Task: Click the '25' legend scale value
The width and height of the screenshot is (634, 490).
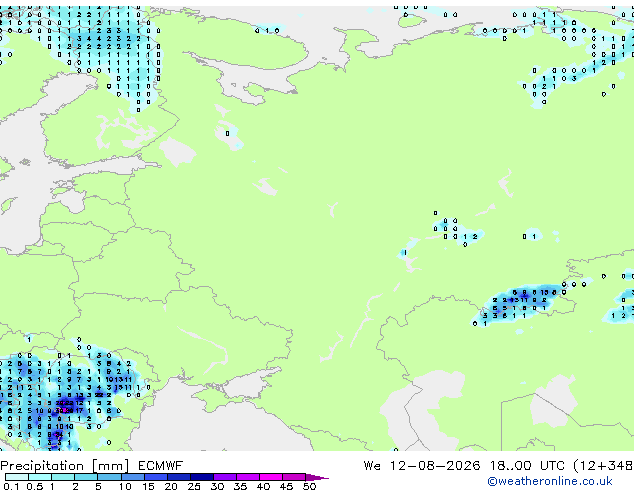Action: 194,486
